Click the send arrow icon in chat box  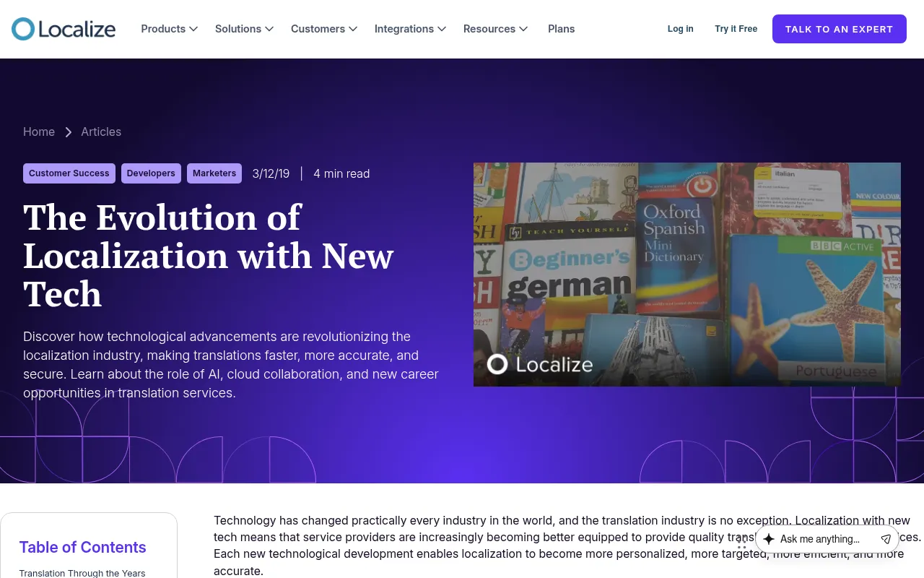point(886,539)
